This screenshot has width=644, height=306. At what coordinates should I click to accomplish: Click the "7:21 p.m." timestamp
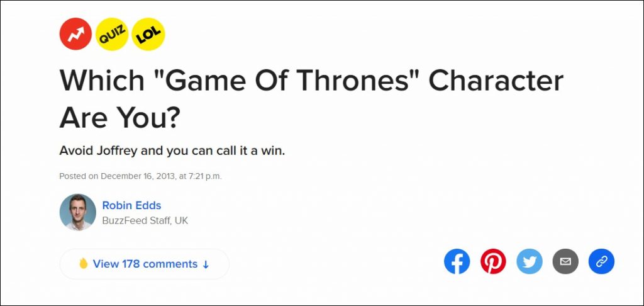tap(200, 176)
